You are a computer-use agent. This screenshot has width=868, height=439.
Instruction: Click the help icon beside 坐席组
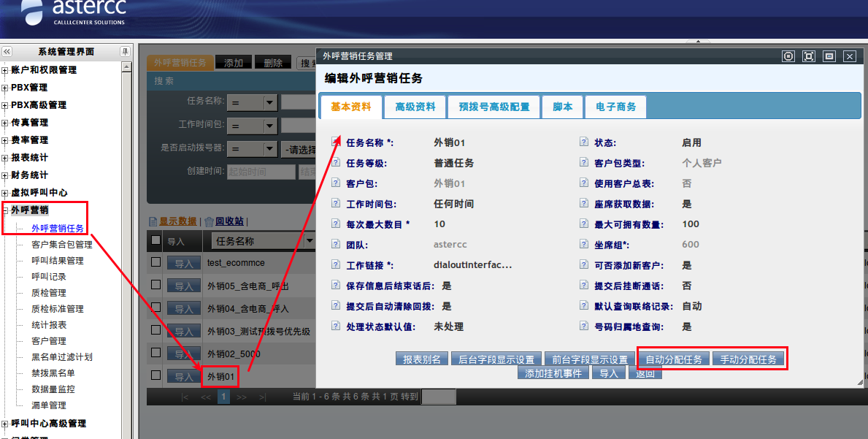coord(584,245)
